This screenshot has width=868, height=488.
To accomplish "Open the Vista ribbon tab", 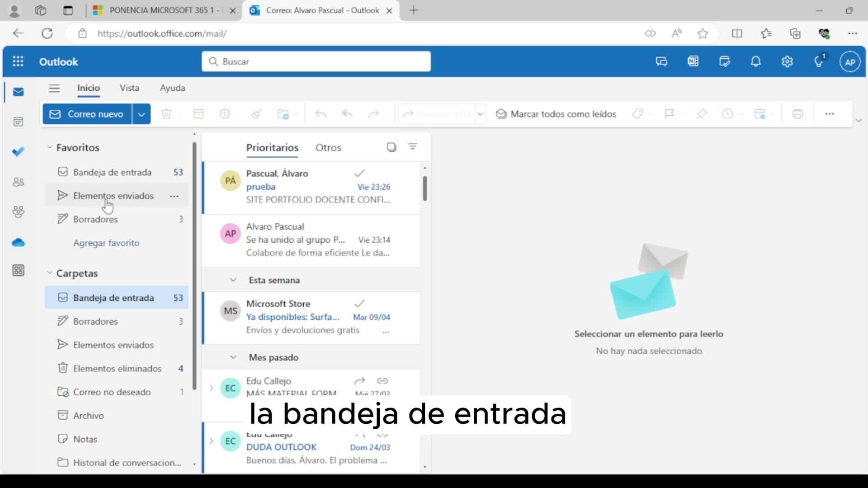I will click(x=129, y=88).
